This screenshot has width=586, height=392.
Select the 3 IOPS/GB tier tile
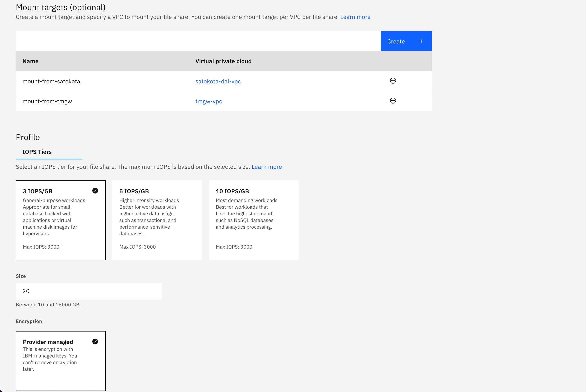point(61,220)
